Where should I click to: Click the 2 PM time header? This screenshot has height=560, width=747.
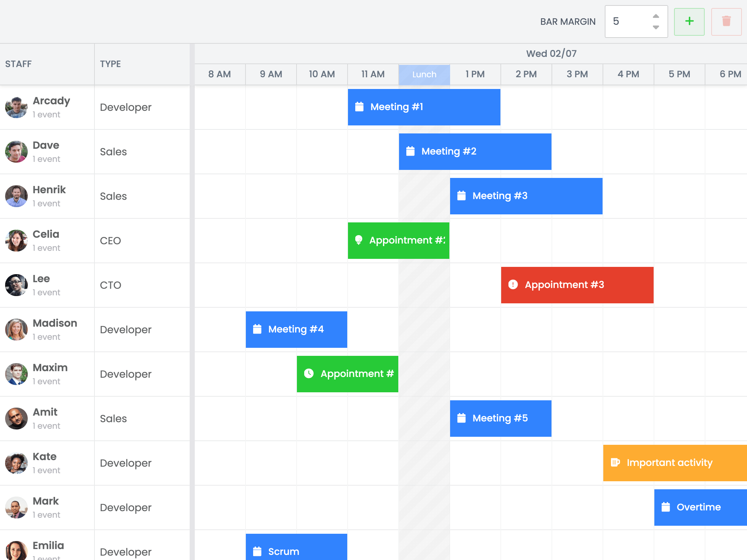click(526, 74)
